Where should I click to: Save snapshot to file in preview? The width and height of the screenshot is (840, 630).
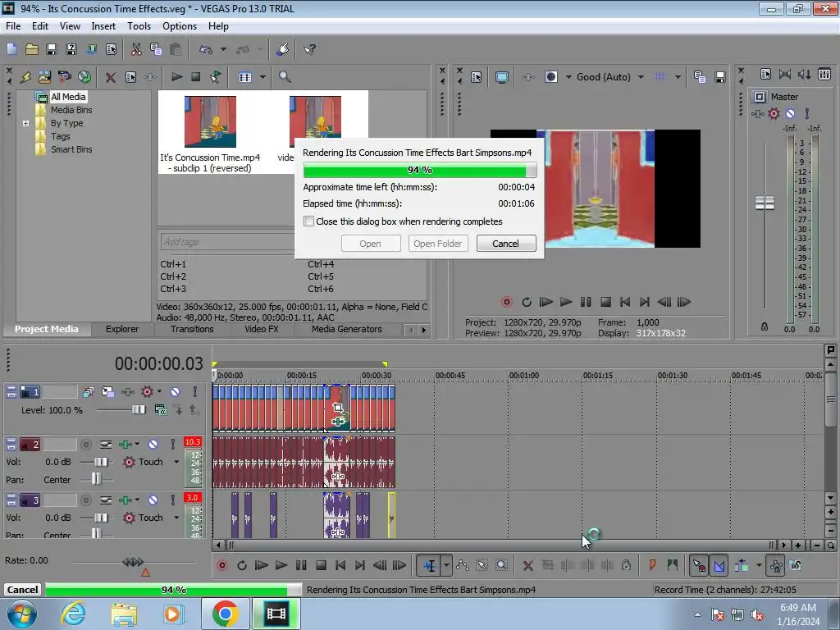point(720,77)
